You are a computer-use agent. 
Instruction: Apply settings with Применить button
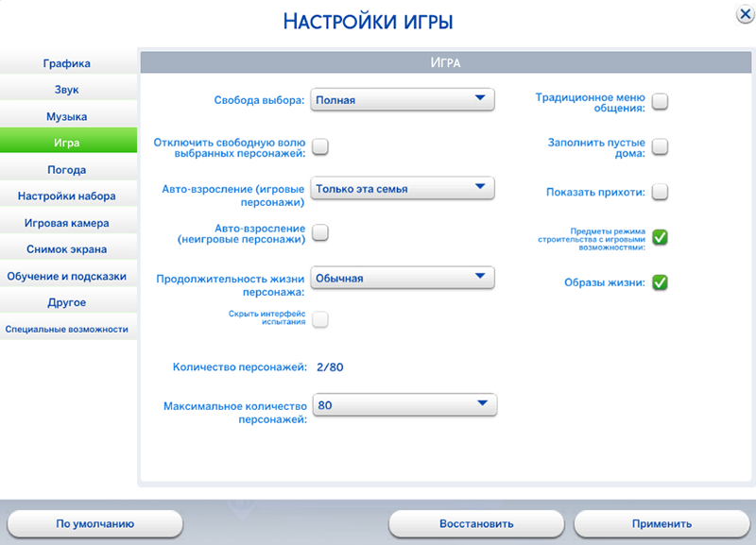coord(662,524)
